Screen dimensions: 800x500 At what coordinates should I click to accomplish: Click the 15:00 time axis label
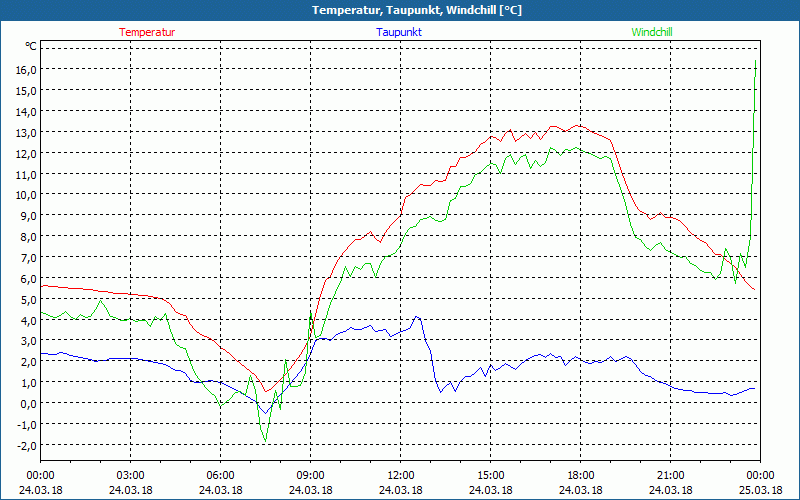click(490, 476)
